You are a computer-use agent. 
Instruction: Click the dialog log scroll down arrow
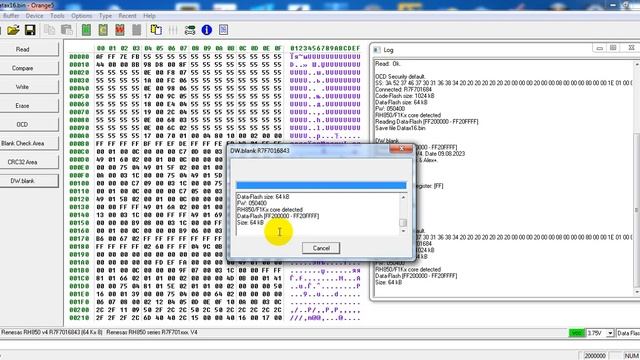coord(403,231)
